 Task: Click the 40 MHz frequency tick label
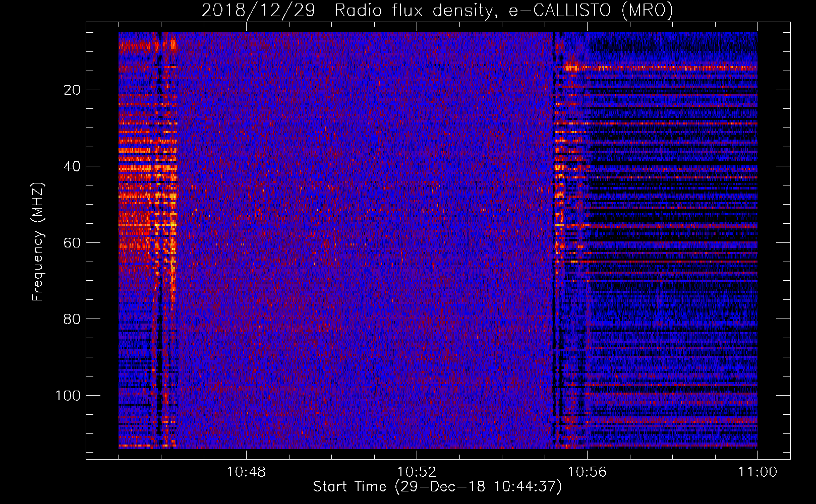[73, 166]
